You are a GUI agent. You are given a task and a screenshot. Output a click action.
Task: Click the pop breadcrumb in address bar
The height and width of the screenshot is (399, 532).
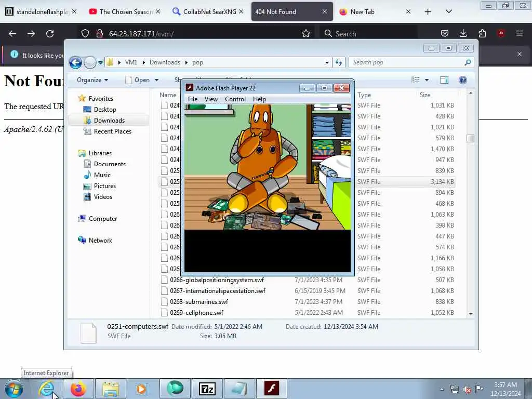tap(197, 62)
